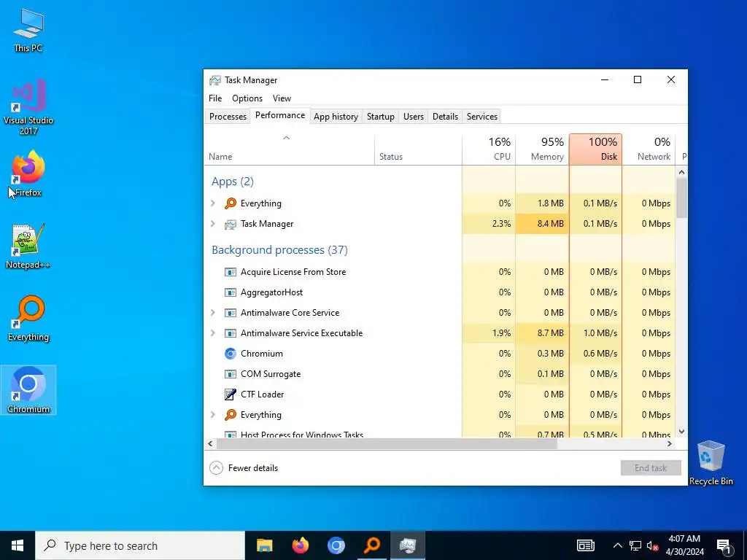
Task: Switch to the Details tab
Action: tap(446, 117)
